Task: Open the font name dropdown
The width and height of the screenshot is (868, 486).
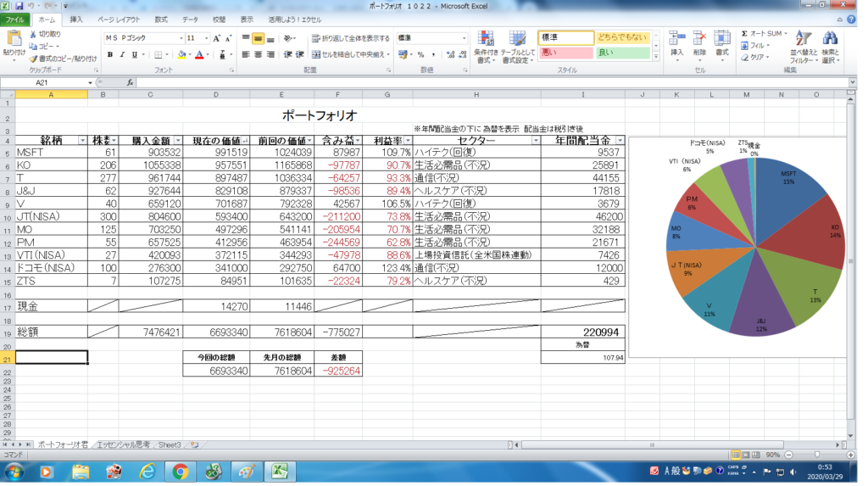Action: (x=181, y=38)
